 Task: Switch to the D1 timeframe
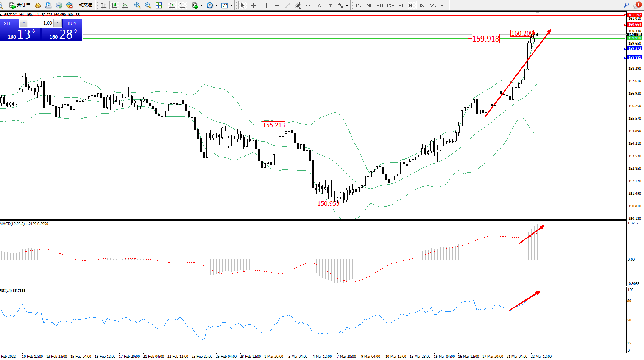click(x=422, y=5)
